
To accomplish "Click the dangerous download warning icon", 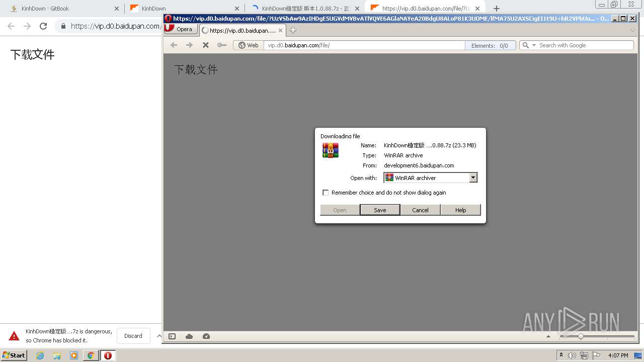I will coord(14,336).
